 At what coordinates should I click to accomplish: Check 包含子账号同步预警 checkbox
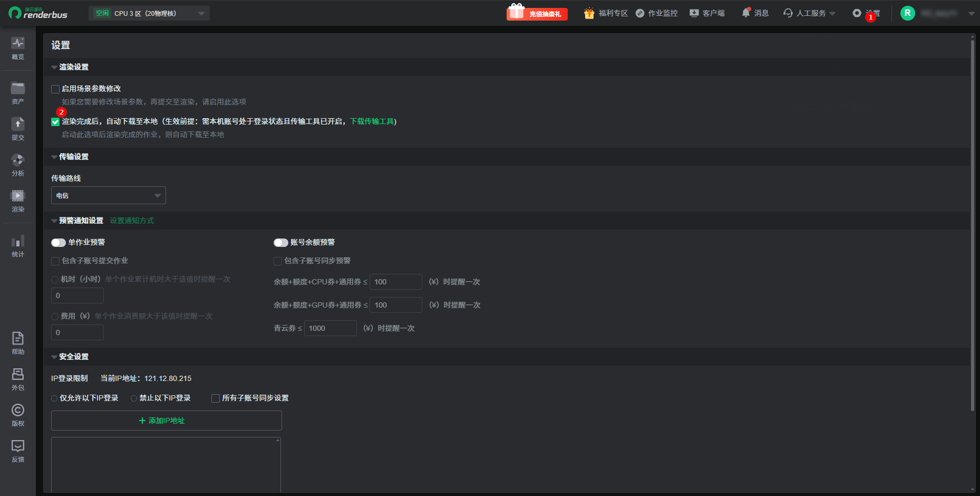(278, 261)
